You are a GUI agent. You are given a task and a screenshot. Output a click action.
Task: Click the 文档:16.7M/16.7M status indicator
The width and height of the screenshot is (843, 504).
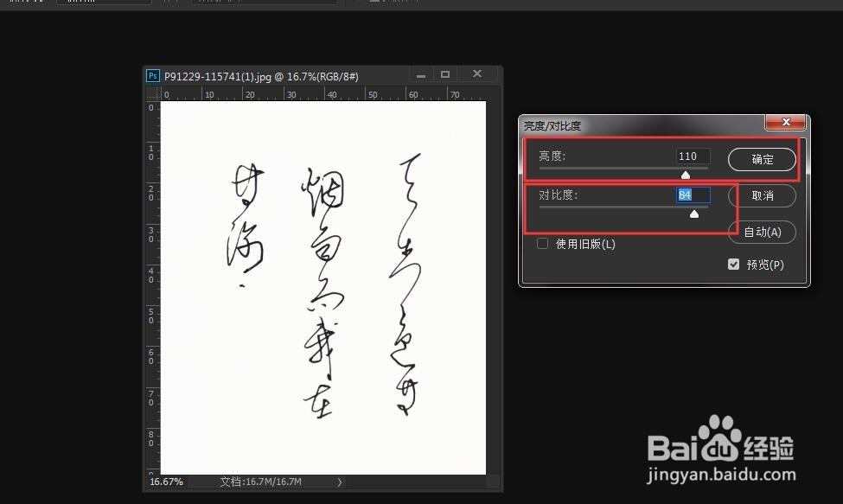click(259, 482)
